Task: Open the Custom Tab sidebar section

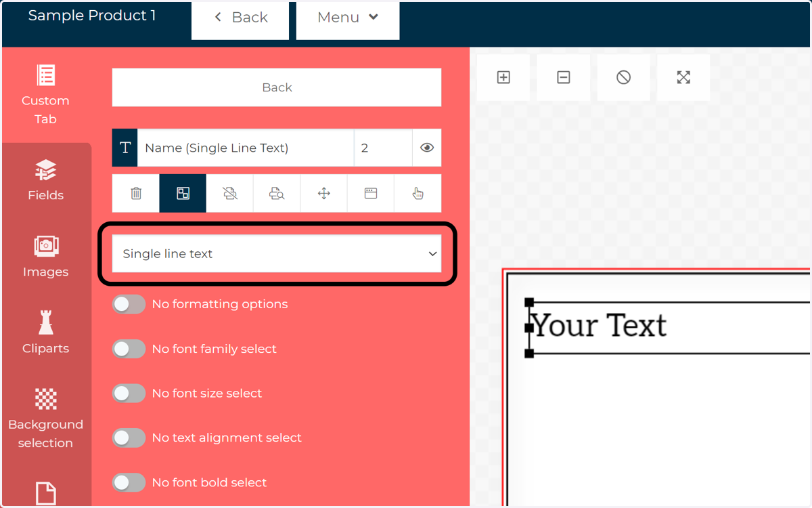Action: pos(46,95)
